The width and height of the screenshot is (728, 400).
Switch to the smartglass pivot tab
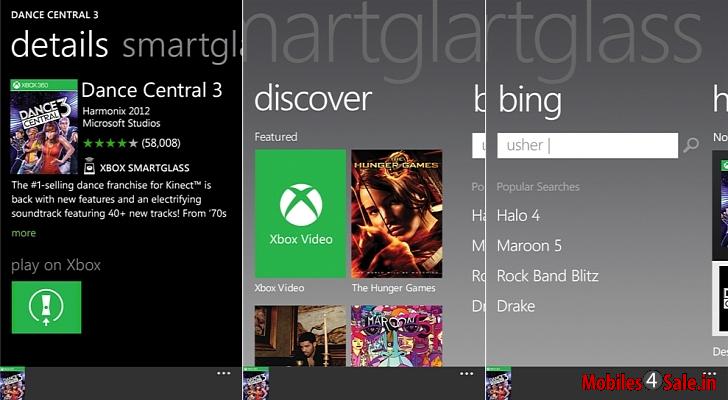tap(182, 45)
